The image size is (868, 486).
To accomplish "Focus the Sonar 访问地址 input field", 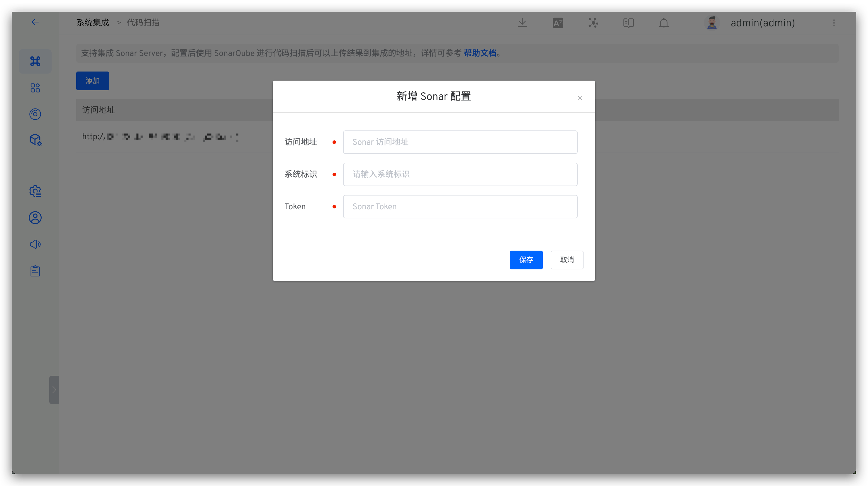I will [x=460, y=142].
